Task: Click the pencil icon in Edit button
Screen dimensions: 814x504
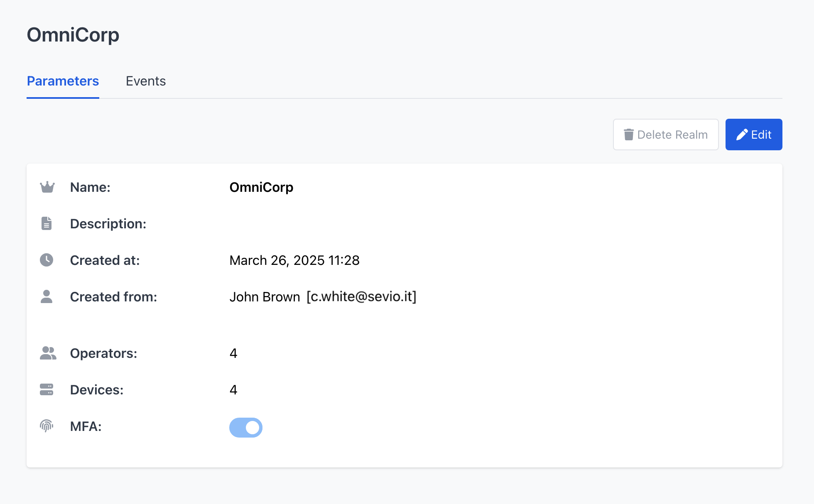Action: (x=742, y=135)
